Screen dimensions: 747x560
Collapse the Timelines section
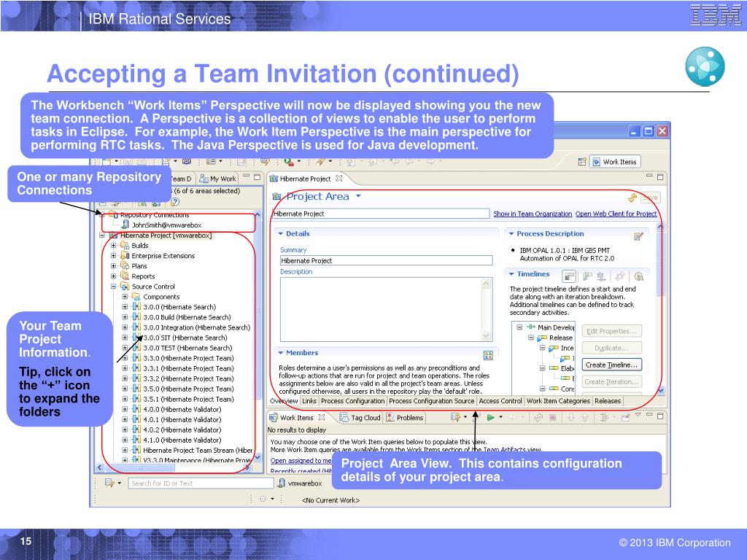click(511, 274)
